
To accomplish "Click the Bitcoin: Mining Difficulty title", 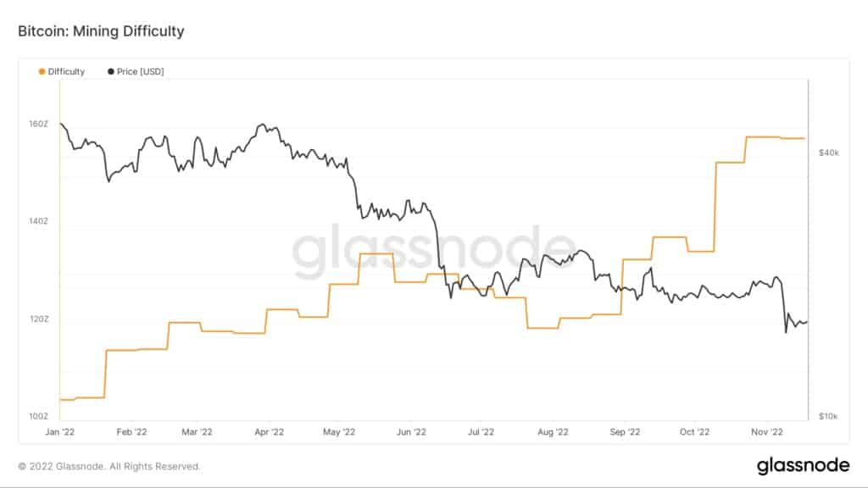I will click(x=101, y=31).
